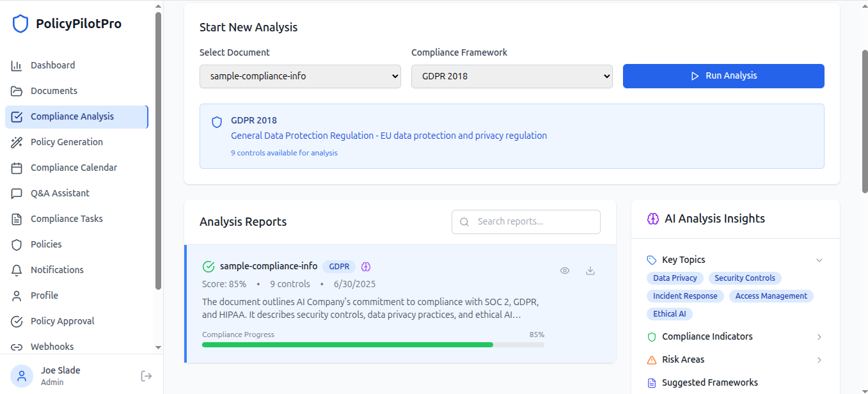This screenshot has height=394, width=868.
Task: Open Compliance Calendar in the sidebar
Action: point(74,168)
